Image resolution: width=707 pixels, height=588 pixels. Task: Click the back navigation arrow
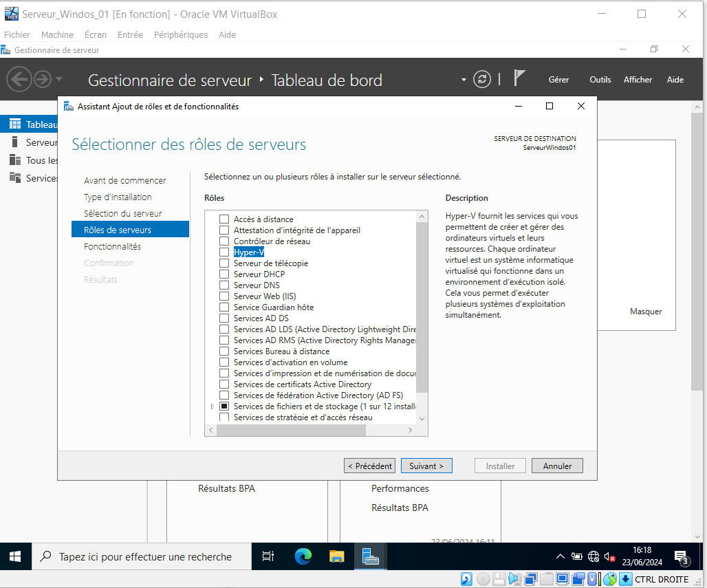pos(19,80)
